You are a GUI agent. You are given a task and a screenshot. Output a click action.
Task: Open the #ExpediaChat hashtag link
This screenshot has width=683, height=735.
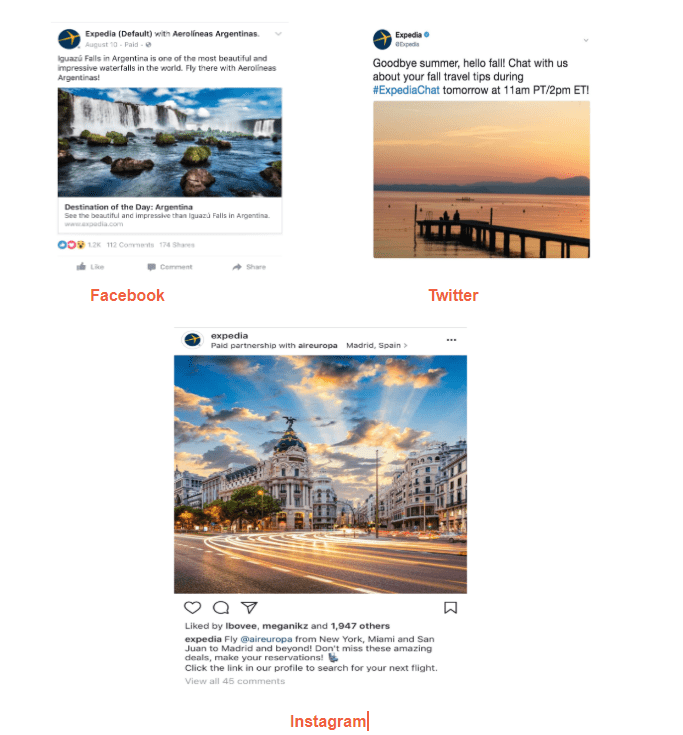[x=406, y=90]
